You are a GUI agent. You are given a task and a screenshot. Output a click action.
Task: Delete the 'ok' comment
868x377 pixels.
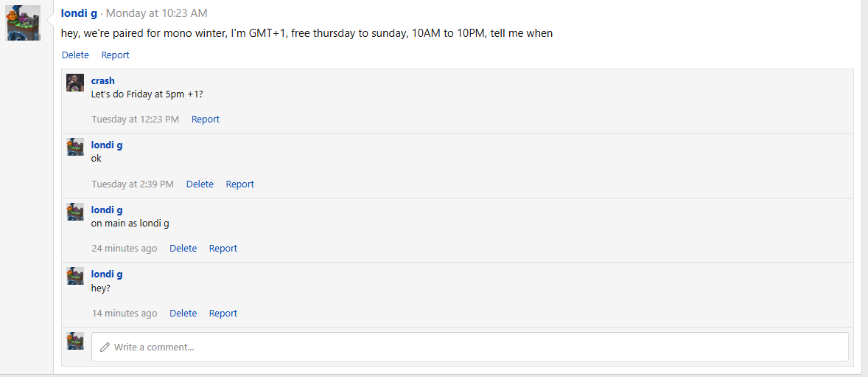coord(200,184)
